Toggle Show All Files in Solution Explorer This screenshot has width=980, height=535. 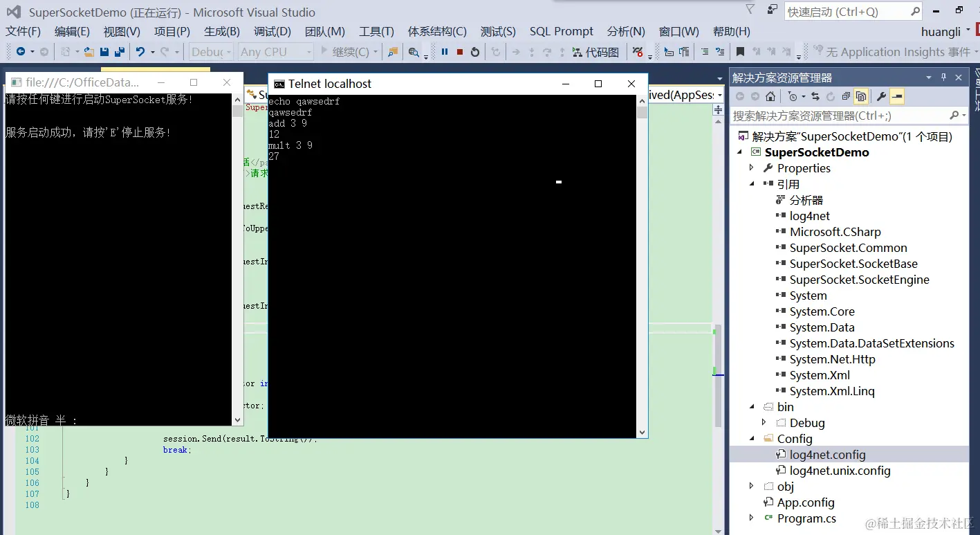(x=861, y=96)
